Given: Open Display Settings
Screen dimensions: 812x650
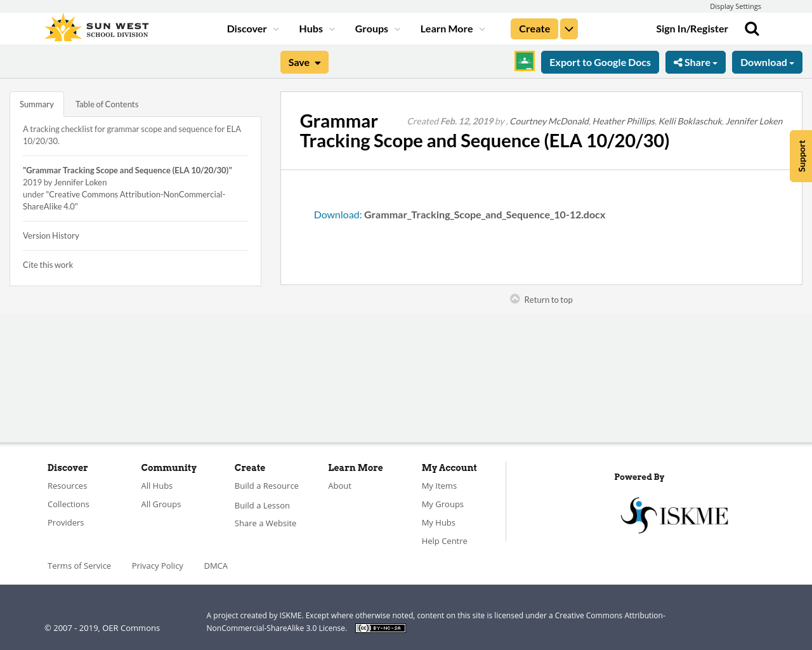Looking at the screenshot, I should (x=735, y=6).
